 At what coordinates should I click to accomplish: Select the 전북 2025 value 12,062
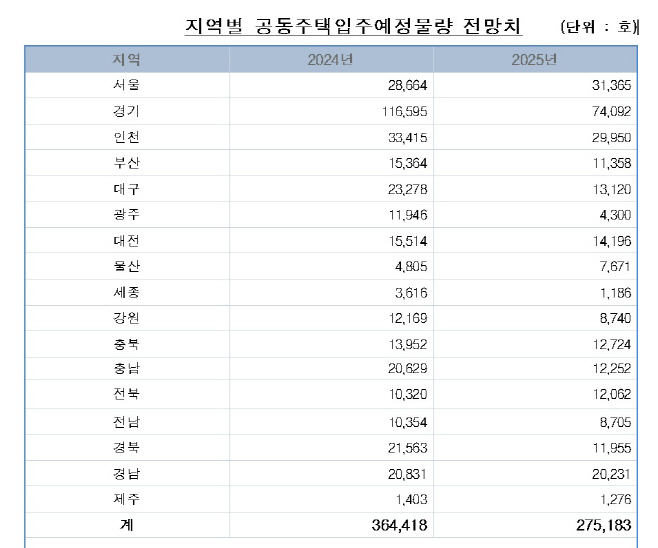[612, 394]
